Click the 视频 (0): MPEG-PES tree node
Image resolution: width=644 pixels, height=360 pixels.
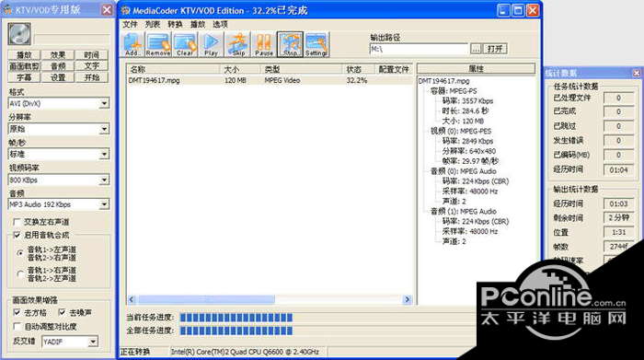(460, 131)
